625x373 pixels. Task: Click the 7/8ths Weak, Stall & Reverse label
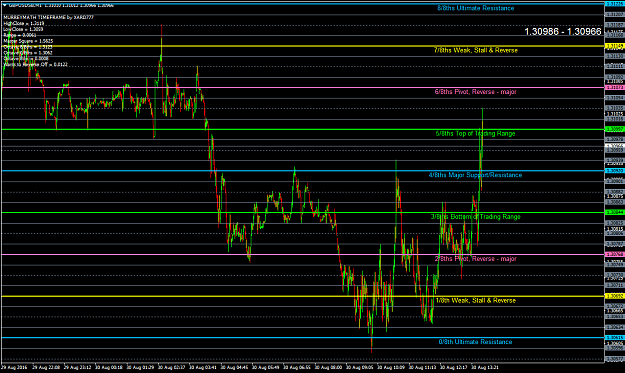pyautogui.click(x=476, y=50)
